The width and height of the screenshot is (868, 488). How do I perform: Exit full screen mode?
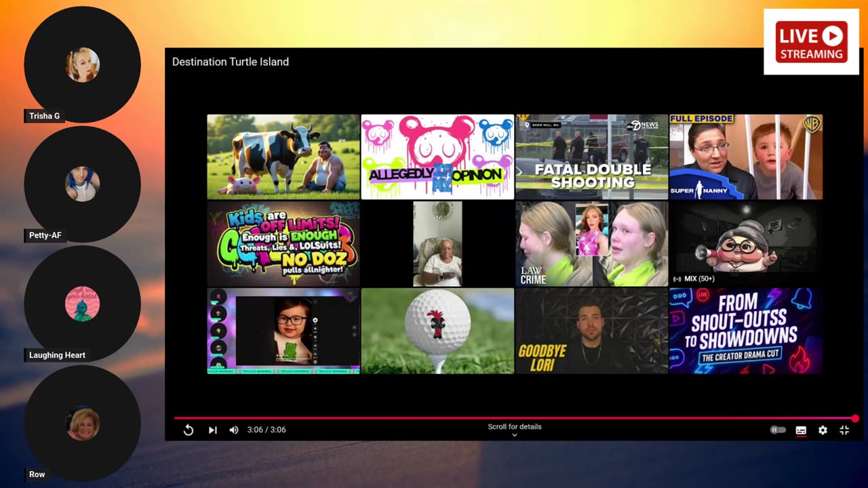(x=844, y=430)
